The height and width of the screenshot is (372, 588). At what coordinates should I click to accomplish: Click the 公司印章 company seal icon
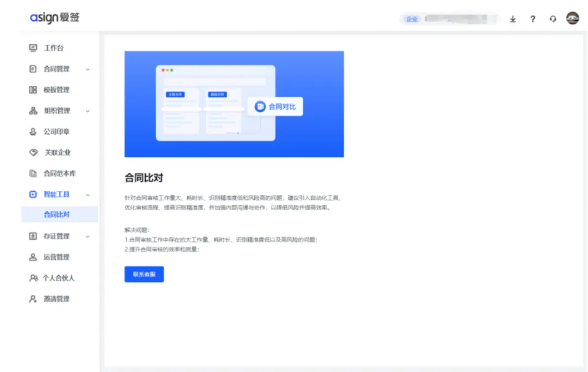33,132
